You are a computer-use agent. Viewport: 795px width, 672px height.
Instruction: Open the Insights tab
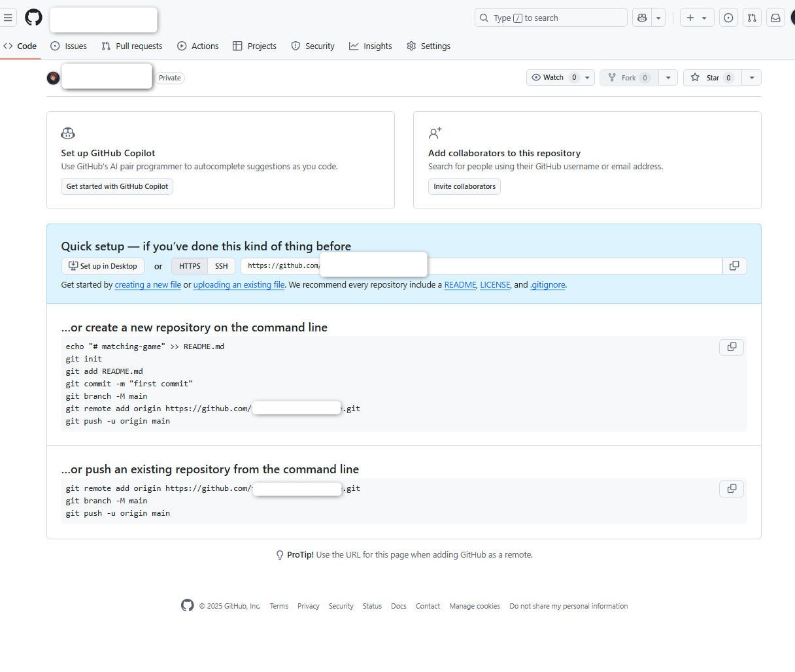click(x=370, y=46)
